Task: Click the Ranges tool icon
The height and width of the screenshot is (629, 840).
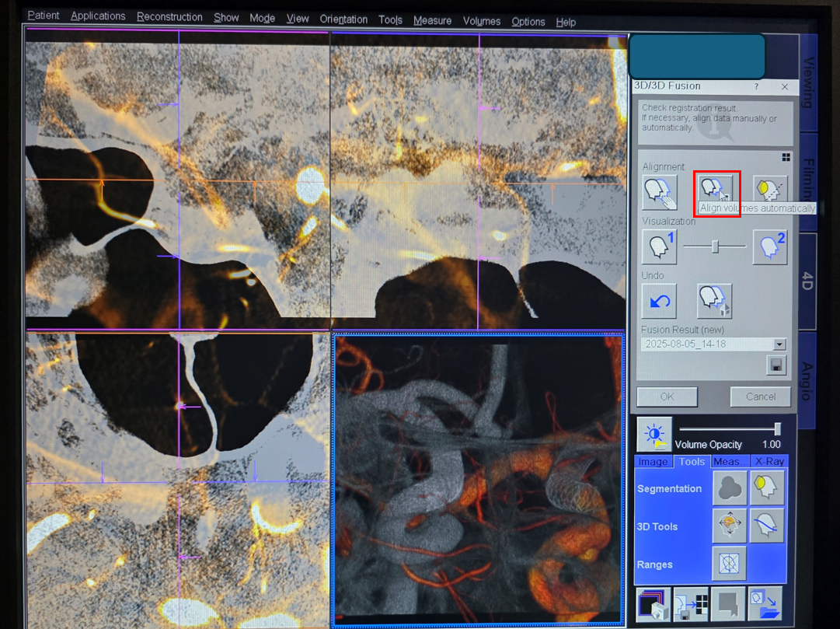Action: pyautogui.click(x=729, y=563)
